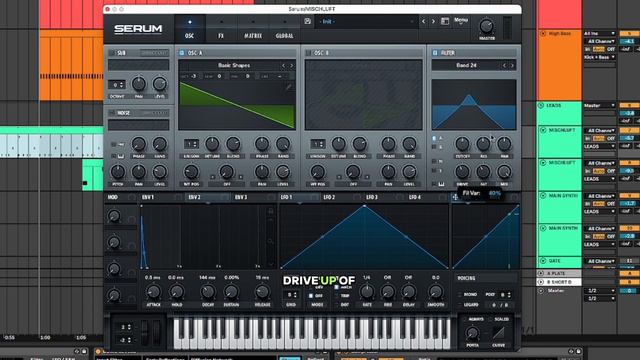The image size is (640, 360).
Task: Click the LFO move/drag crosshair icon
Action: pyautogui.click(x=455, y=198)
